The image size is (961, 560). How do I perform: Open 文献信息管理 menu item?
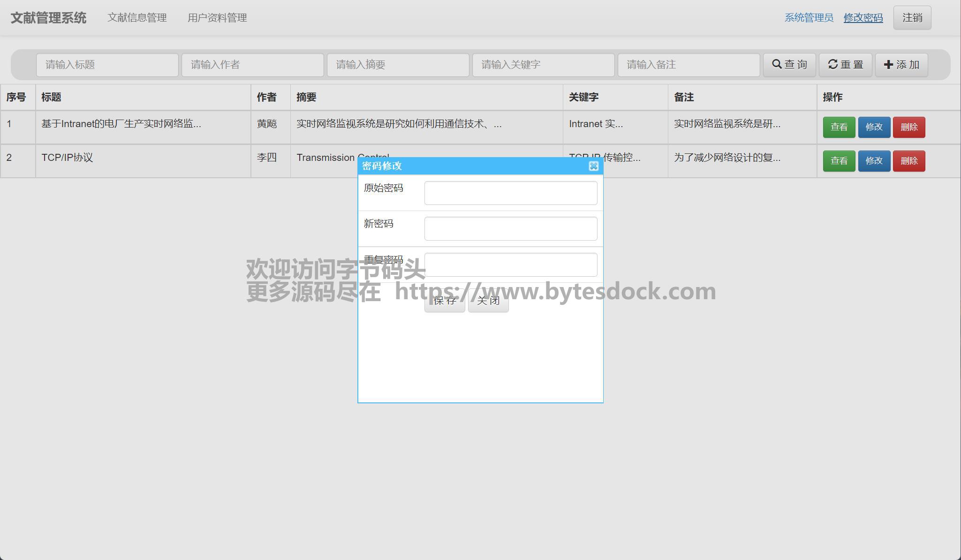137,18
